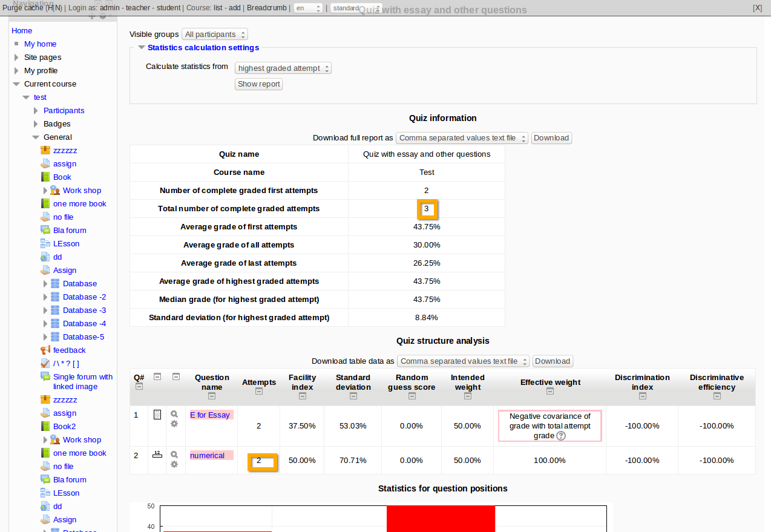Click Purge cache in debug bar

(24, 8)
